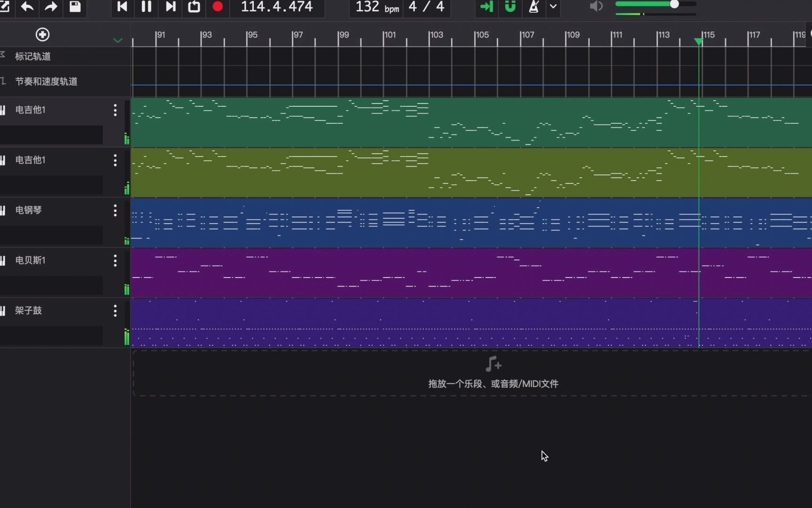Select the green MIDI clip of first 电吉他1 track
Screen dimensions: 812x508
tap(471, 122)
